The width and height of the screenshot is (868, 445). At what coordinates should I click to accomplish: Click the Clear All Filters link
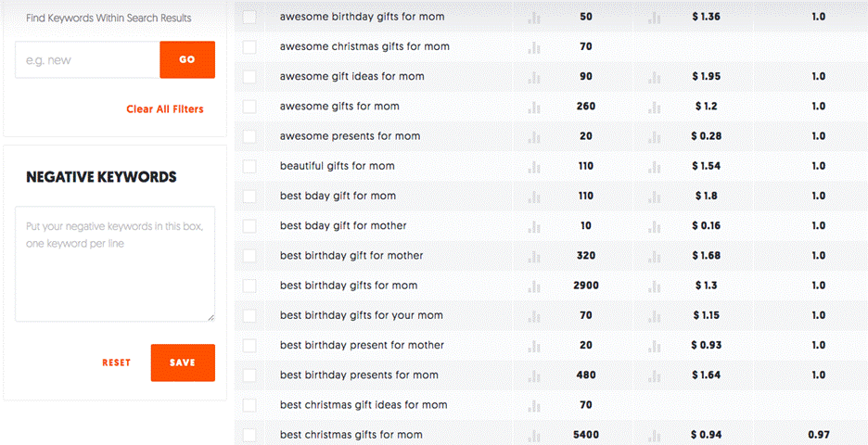165,109
